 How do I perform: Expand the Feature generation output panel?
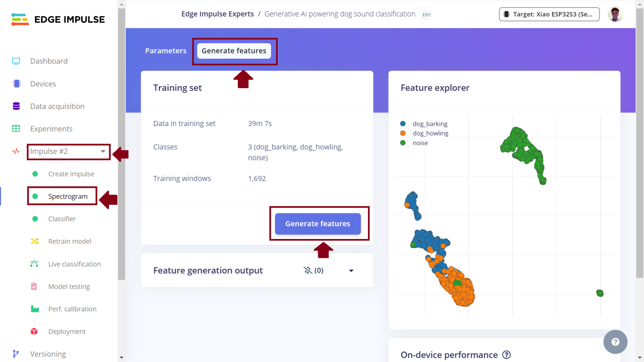(351, 271)
